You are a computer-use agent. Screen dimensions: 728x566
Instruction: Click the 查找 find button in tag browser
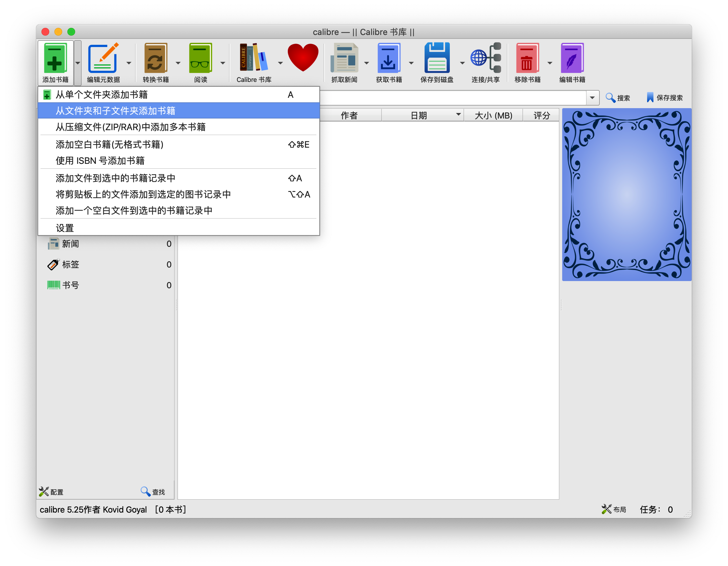[153, 492]
